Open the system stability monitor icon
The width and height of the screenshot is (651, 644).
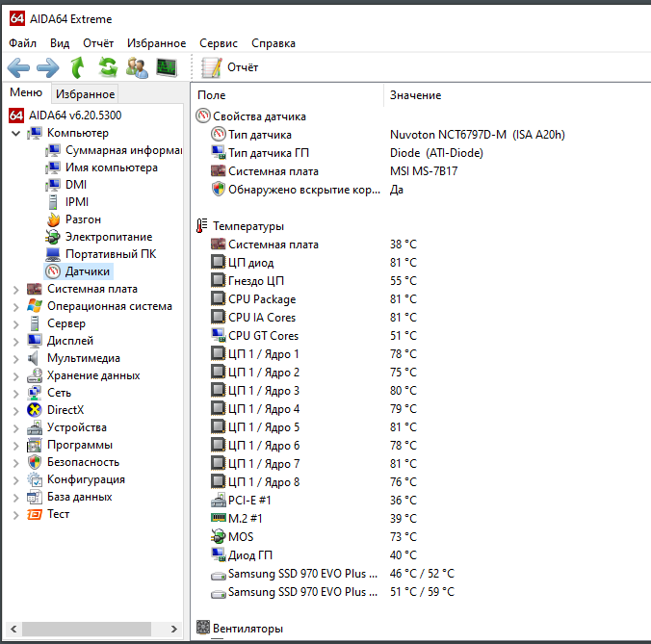click(x=167, y=67)
